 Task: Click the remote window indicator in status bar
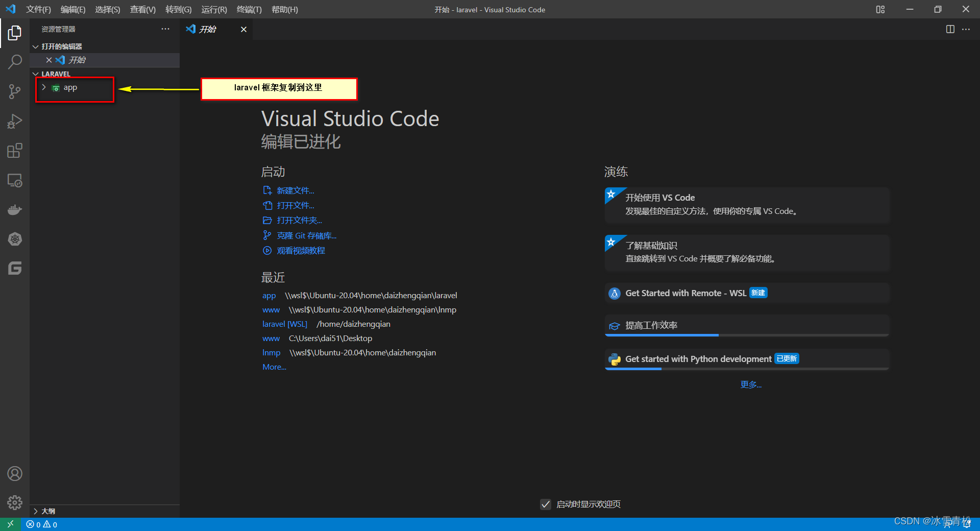[x=10, y=524]
